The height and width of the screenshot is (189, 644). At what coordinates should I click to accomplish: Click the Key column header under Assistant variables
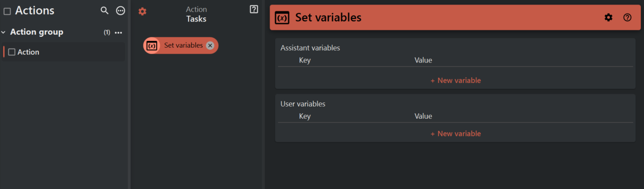(305, 60)
